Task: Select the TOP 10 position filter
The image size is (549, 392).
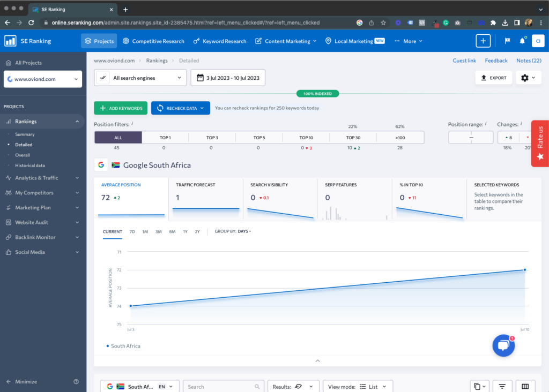Action: [306, 138]
